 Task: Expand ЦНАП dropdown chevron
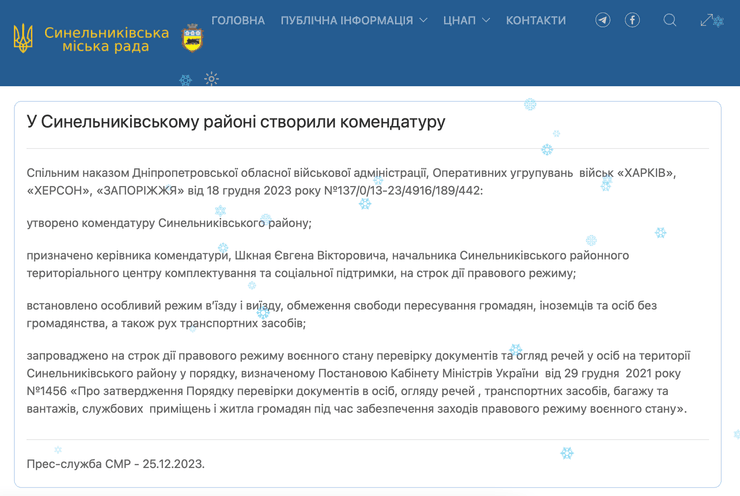coord(486,20)
